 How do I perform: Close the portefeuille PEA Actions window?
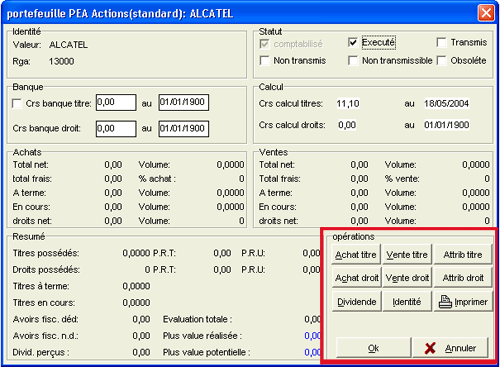486,13
